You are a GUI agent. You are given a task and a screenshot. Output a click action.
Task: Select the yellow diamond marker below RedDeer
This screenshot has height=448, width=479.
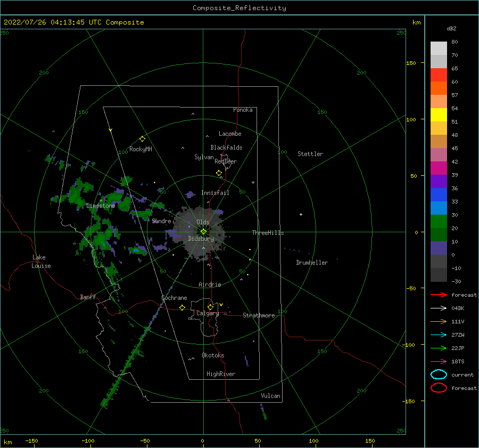coord(219,173)
